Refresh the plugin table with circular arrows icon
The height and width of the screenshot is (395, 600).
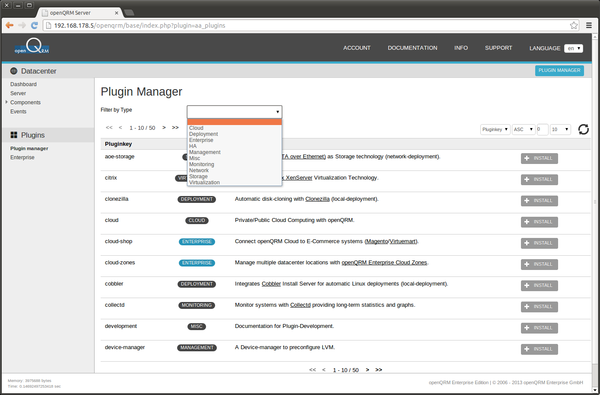tap(583, 129)
